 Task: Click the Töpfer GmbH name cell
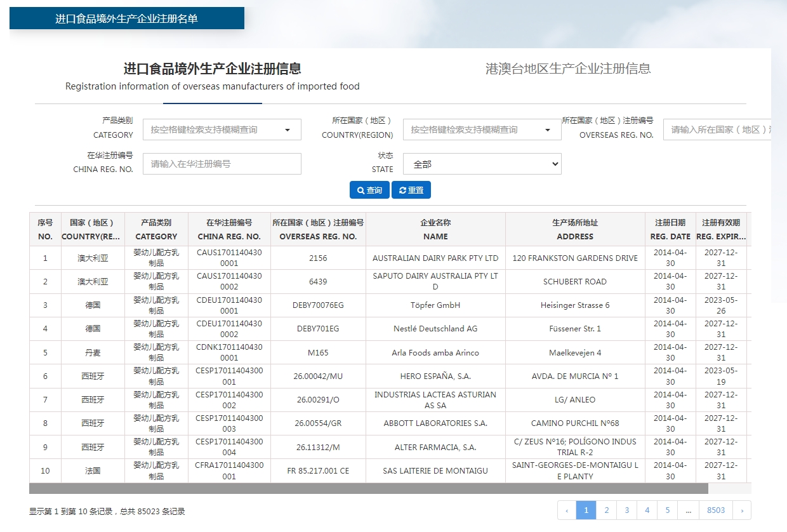coord(435,305)
